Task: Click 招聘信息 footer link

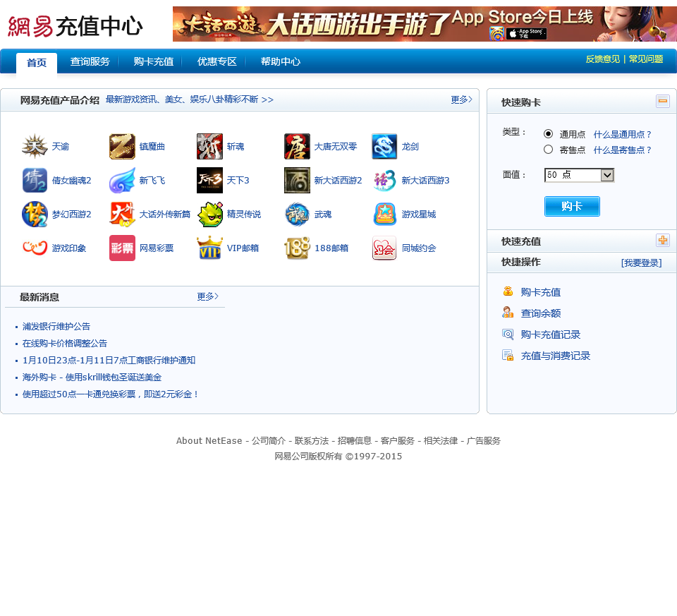Action: [x=355, y=440]
